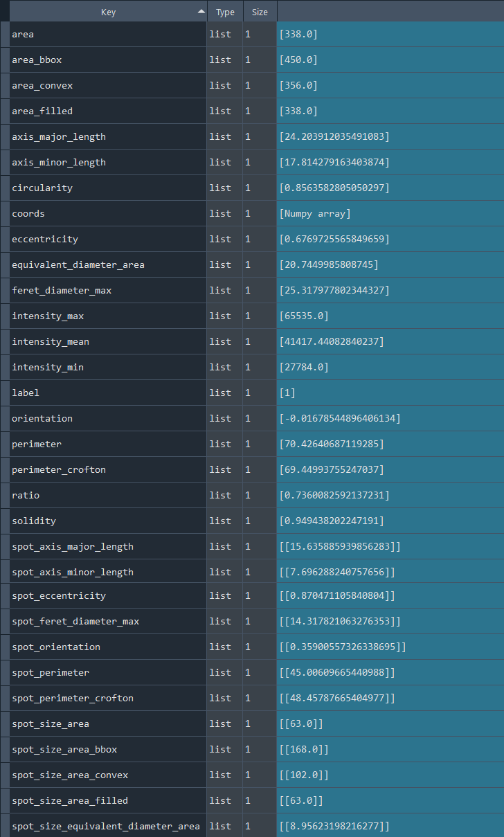Click the perimeter_crofton key cell

click(107, 470)
